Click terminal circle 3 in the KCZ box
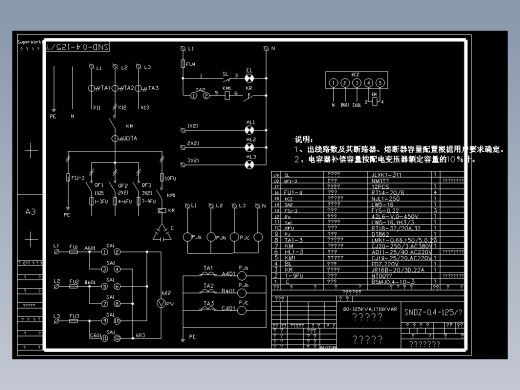Screen dimensions: 520x390 pos(357,83)
